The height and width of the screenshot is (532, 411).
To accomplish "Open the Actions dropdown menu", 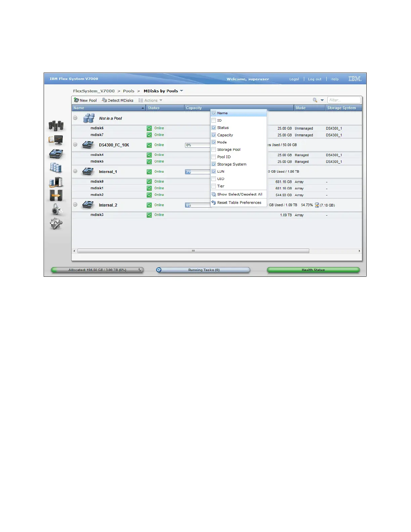I will 150,100.
